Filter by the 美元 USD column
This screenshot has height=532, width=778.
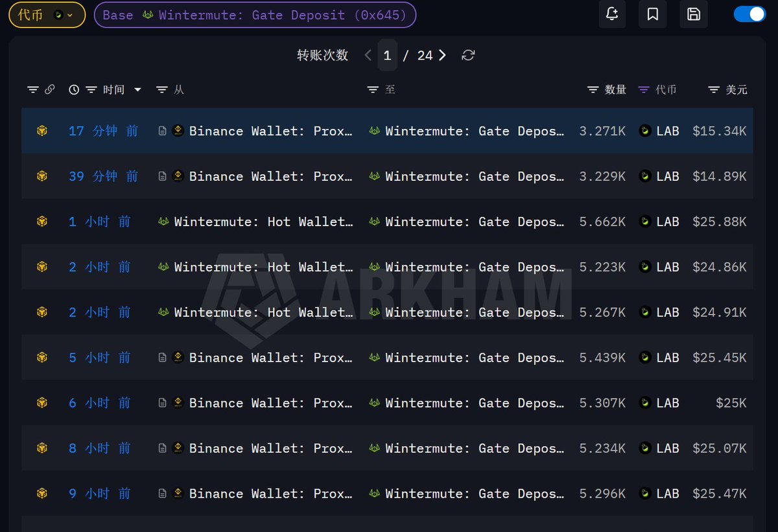(x=714, y=90)
